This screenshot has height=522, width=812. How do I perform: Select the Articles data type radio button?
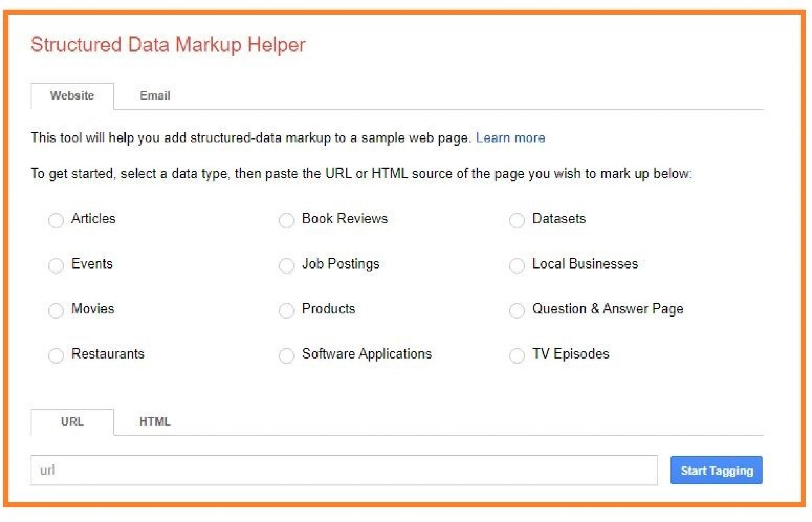[57, 221]
